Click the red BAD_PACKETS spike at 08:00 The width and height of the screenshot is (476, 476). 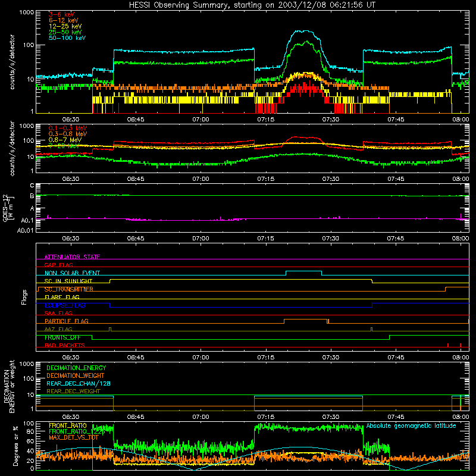pyautogui.click(x=461, y=345)
